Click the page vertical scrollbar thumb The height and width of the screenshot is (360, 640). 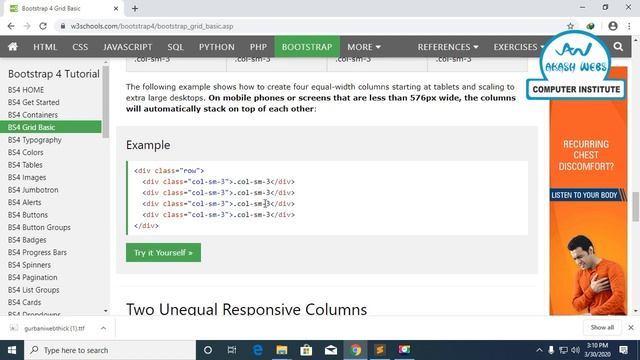(636, 206)
